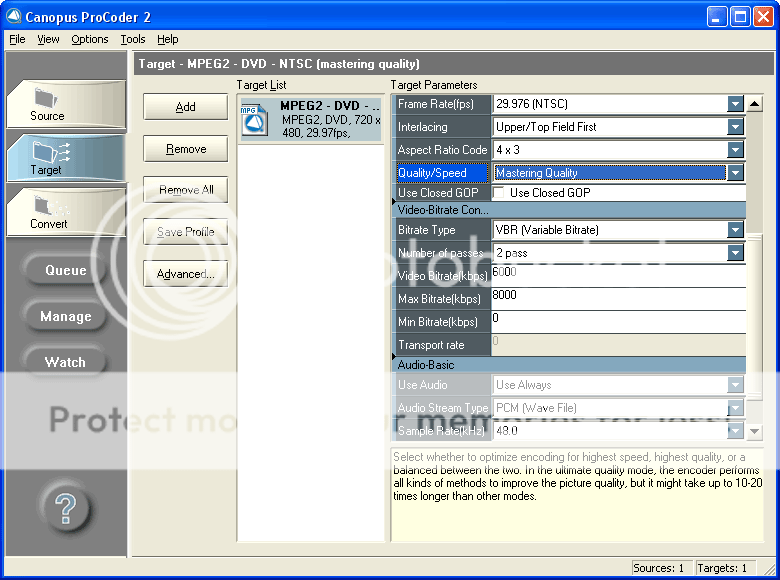Enable the Use Closed GOP checkbox

[500, 193]
